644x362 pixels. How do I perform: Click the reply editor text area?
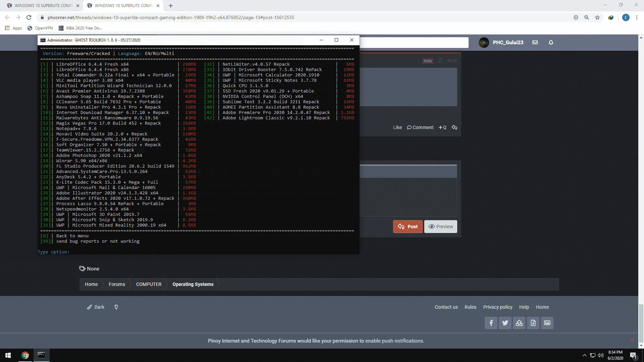point(408,197)
